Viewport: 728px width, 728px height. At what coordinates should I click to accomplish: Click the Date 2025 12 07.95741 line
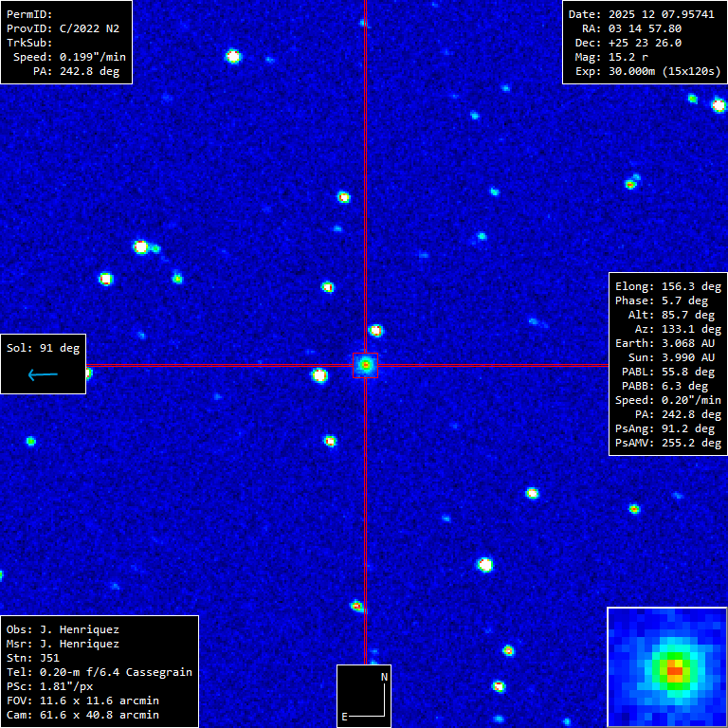tap(643, 14)
